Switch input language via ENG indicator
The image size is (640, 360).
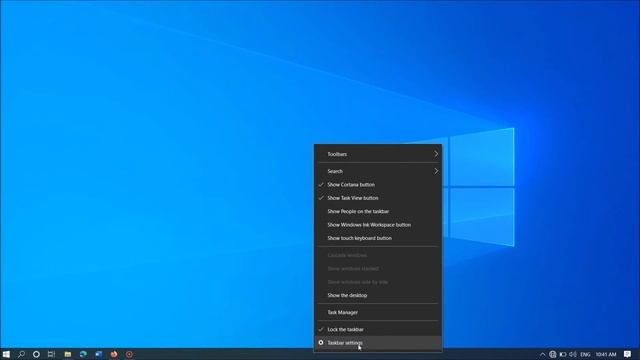pyautogui.click(x=585, y=354)
